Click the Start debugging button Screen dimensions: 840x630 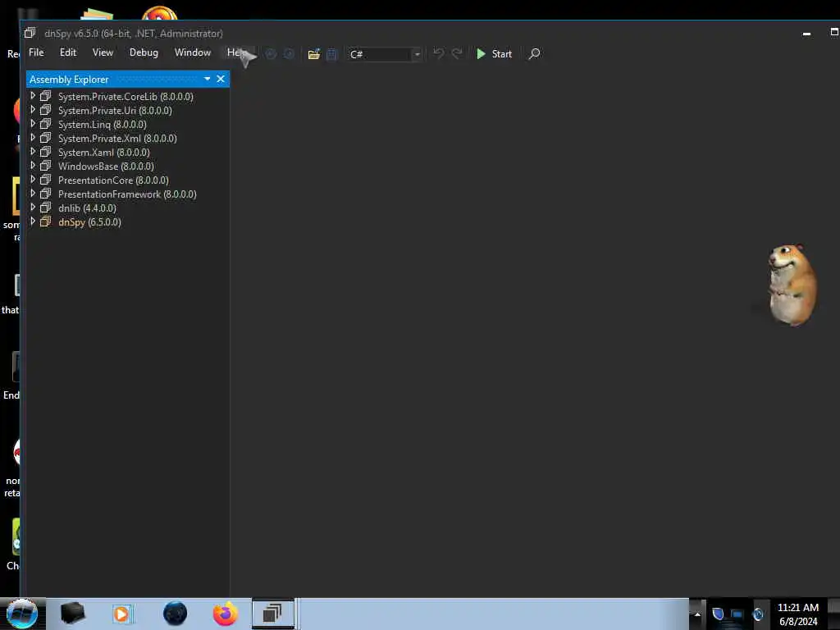494,54
